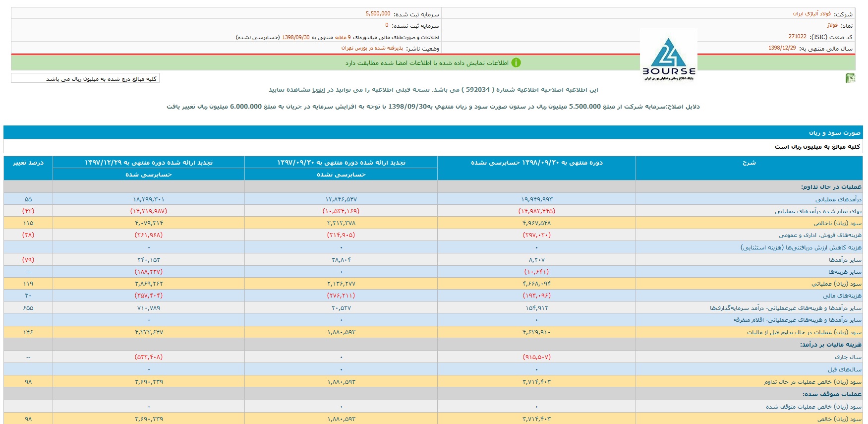868x424 pixels.
Task: Click the 'تجدید ارائه شده دوره منتهی به ۱۳۹۷/۰۹/۳۰' header
Action: point(341,163)
